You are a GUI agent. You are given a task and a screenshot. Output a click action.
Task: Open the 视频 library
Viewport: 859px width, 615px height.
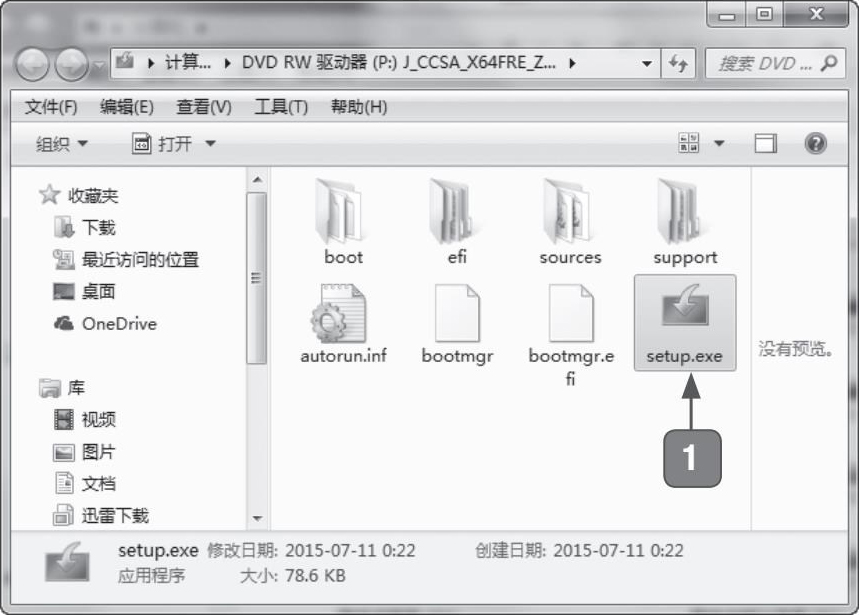click(85, 419)
